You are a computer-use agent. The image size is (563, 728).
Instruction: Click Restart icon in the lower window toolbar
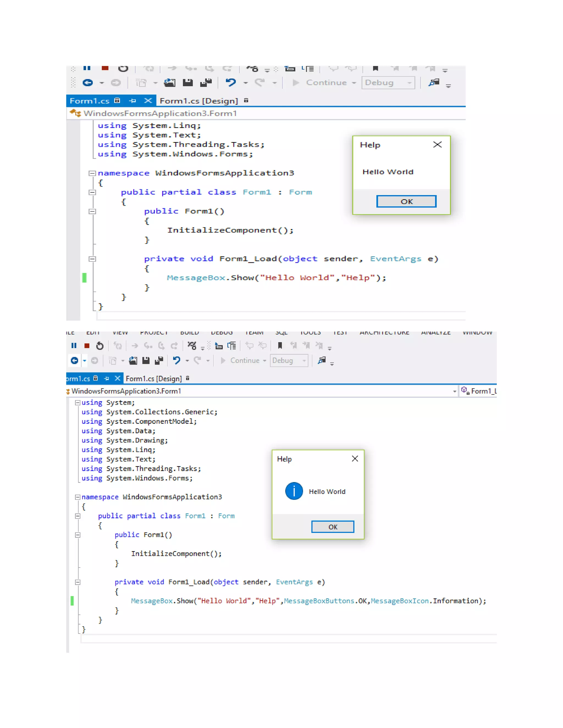[100, 346]
